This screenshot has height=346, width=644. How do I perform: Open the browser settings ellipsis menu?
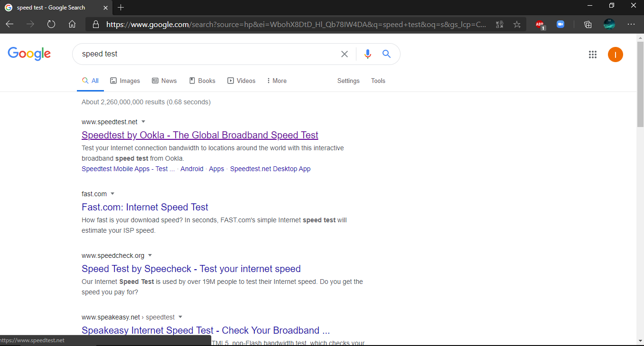coord(631,24)
